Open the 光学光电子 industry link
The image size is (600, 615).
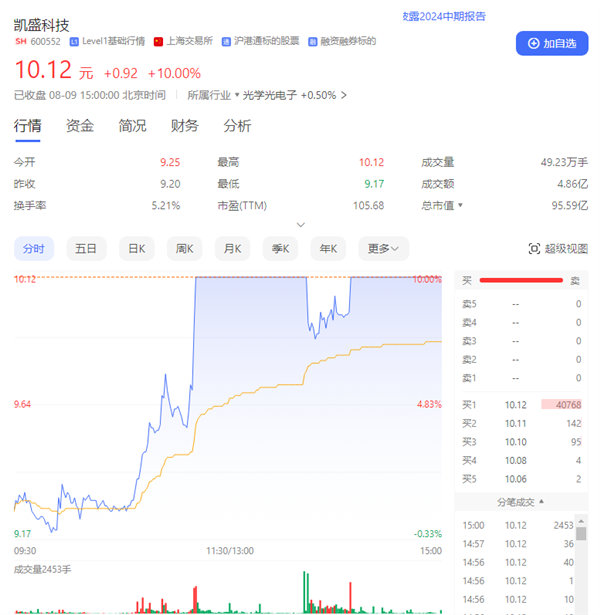(x=270, y=96)
